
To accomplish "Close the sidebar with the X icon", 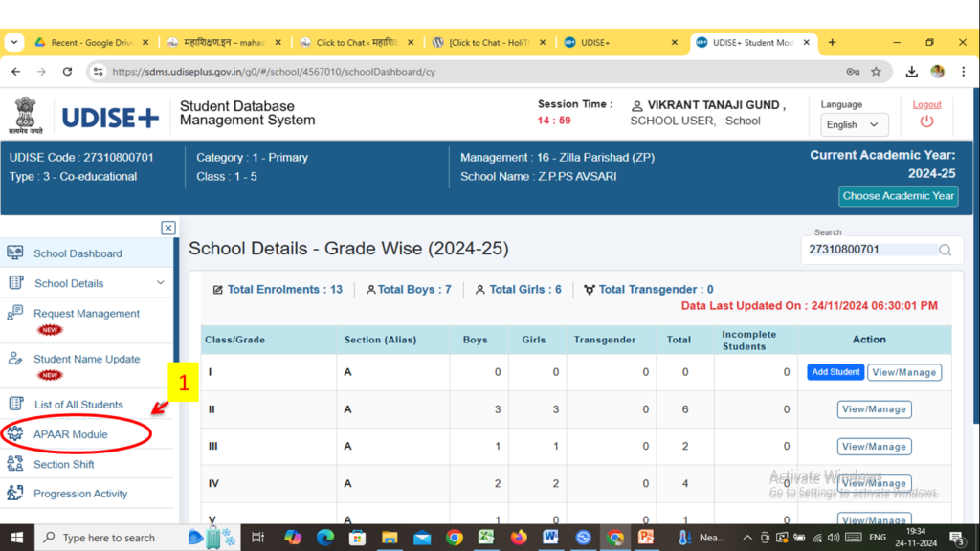I will pos(168,228).
